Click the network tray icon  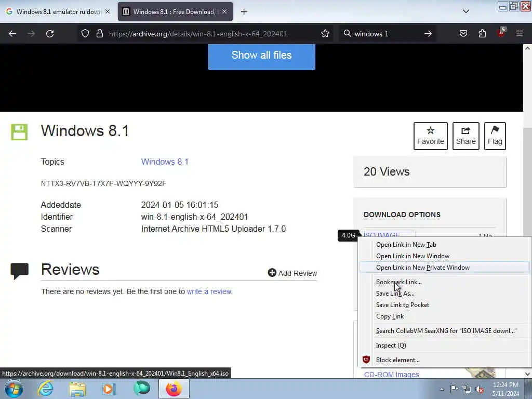point(467,389)
